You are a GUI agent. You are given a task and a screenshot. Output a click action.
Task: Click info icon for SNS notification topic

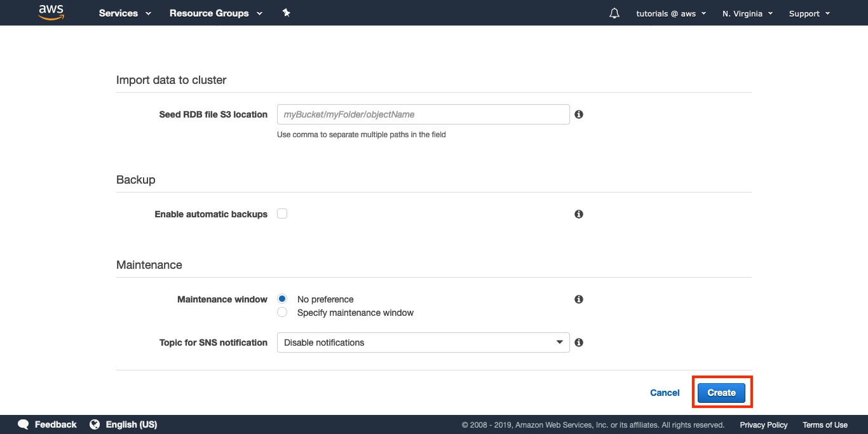tap(579, 342)
